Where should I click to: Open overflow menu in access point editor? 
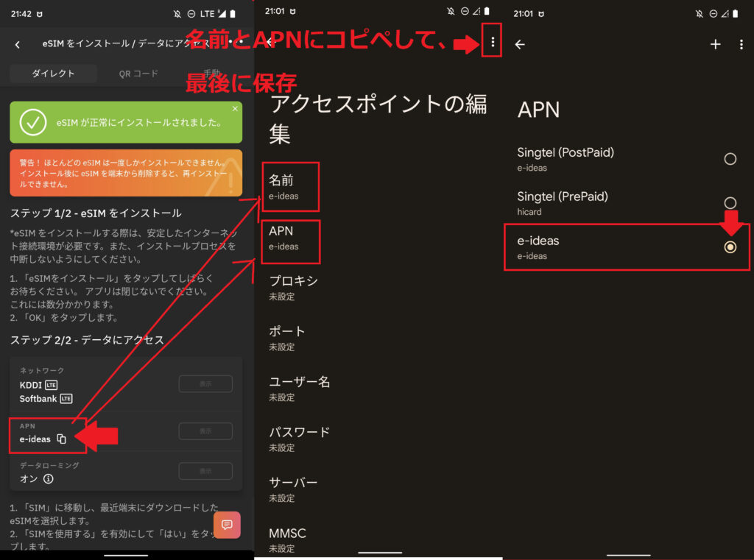click(x=493, y=42)
